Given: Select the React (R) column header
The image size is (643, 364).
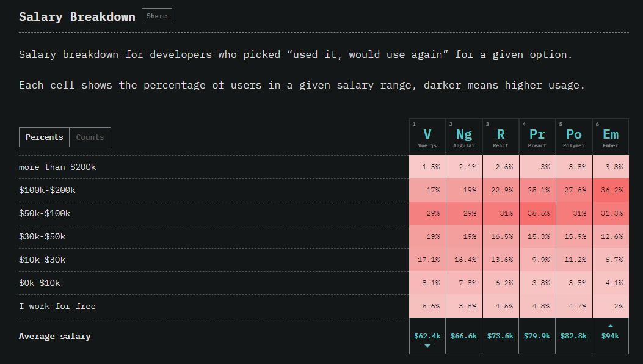Looking at the screenshot, I should pyautogui.click(x=500, y=136).
